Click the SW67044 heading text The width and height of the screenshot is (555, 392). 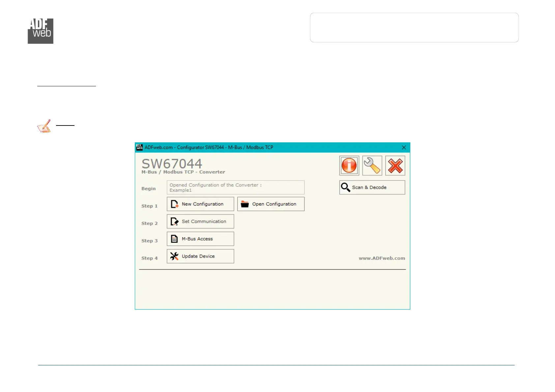(x=172, y=163)
